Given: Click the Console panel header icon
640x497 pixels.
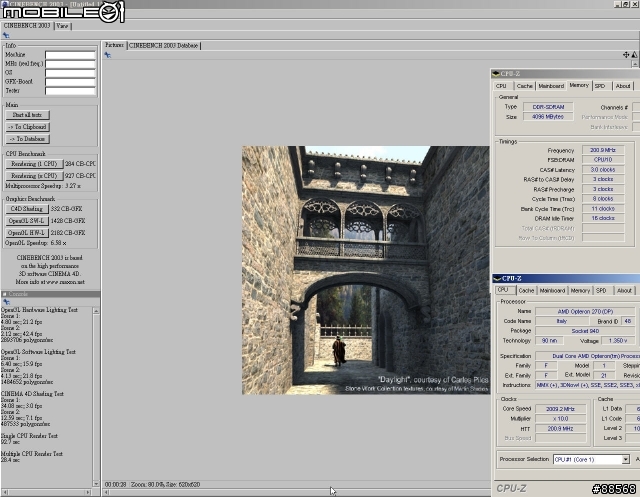Looking at the screenshot, I should tap(4, 294).
